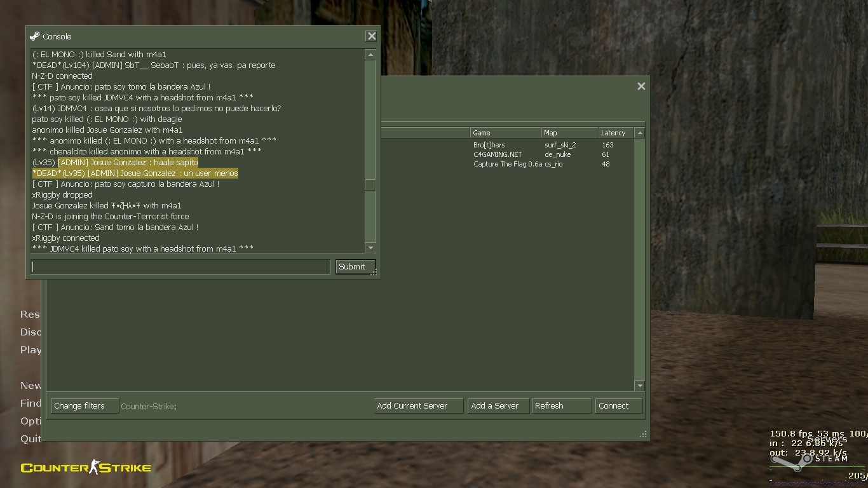Viewport: 868px width, 488px height.
Task: Close the server browser window
Action: 641,86
